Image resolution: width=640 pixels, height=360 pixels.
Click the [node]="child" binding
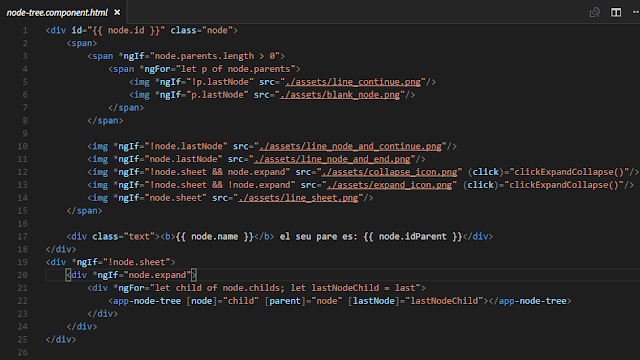pos(222,301)
